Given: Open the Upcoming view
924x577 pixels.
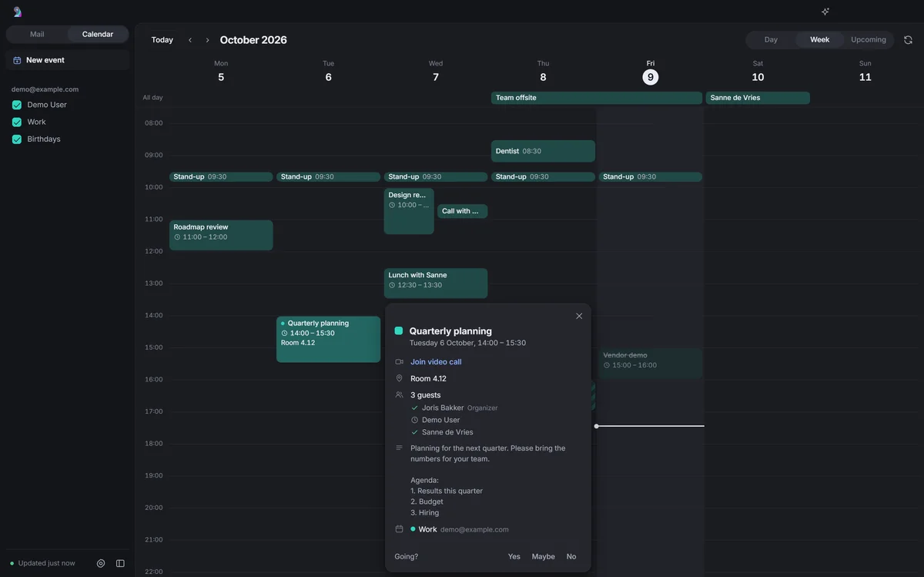Looking at the screenshot, I should coord(869,40).
